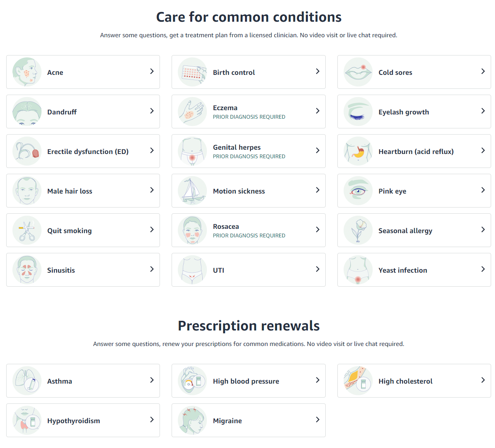Expand the UTI card arrow

click(x=318, y=270)
